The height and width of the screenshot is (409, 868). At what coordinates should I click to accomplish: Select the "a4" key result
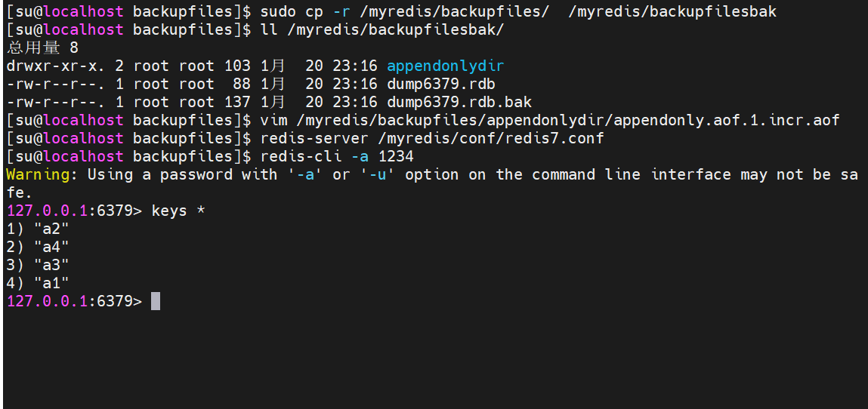click(51, 247)
